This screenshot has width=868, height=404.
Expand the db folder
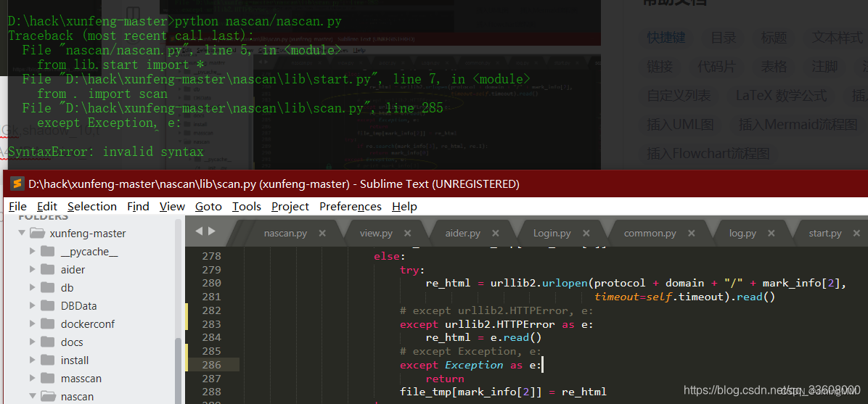[x=33, y=288]
